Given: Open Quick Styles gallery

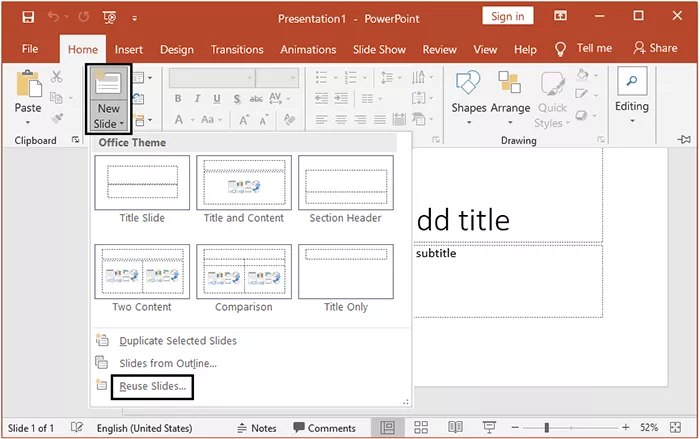Looking at the screenshot, I should (x=553, y=99).
